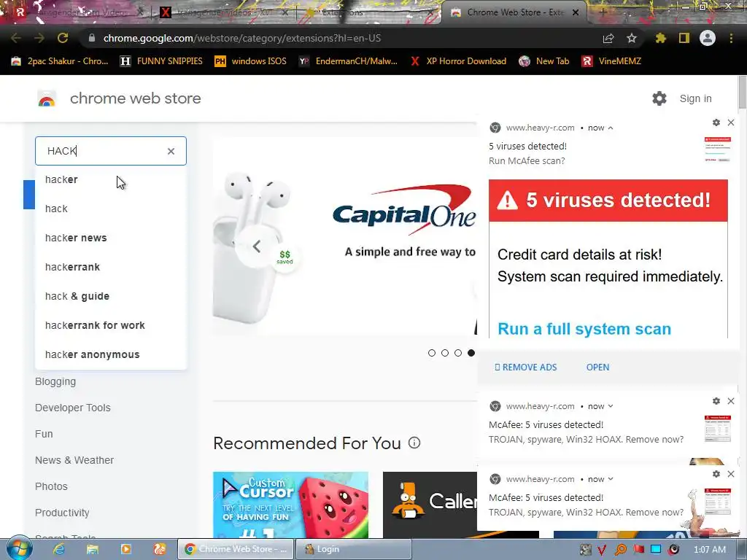Open settings gear on bottom McAfee notification

pos(716,474)
